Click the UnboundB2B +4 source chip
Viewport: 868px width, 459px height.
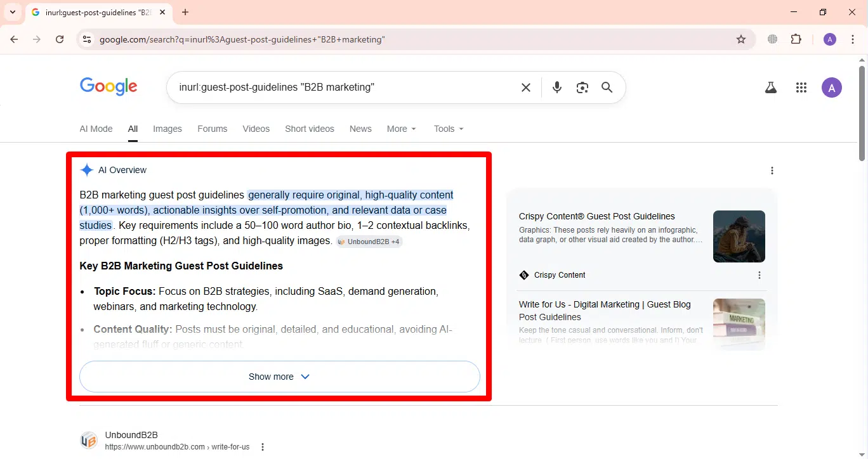[369, 242]
